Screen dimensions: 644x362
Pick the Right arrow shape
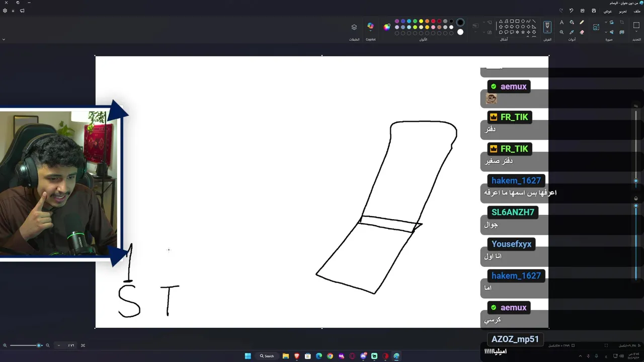pyautogui.click(x=512, y=27)
